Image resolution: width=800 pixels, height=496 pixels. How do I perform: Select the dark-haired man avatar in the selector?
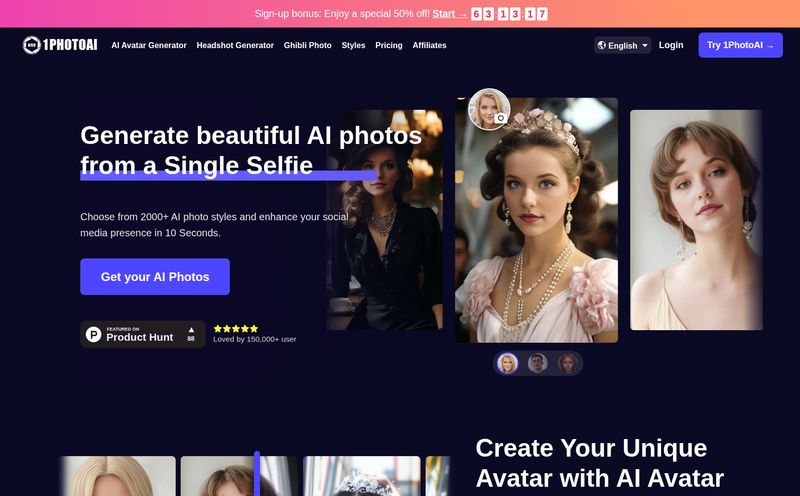tap(538, 363)
